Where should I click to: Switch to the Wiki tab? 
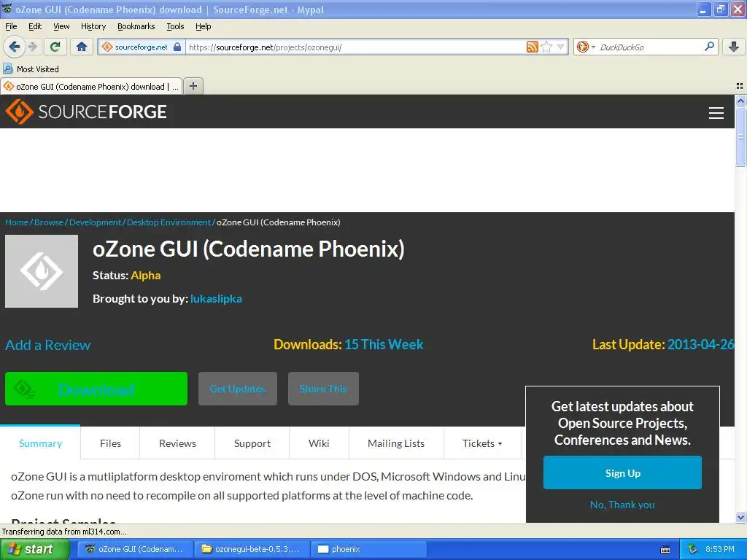coord(319,443)
